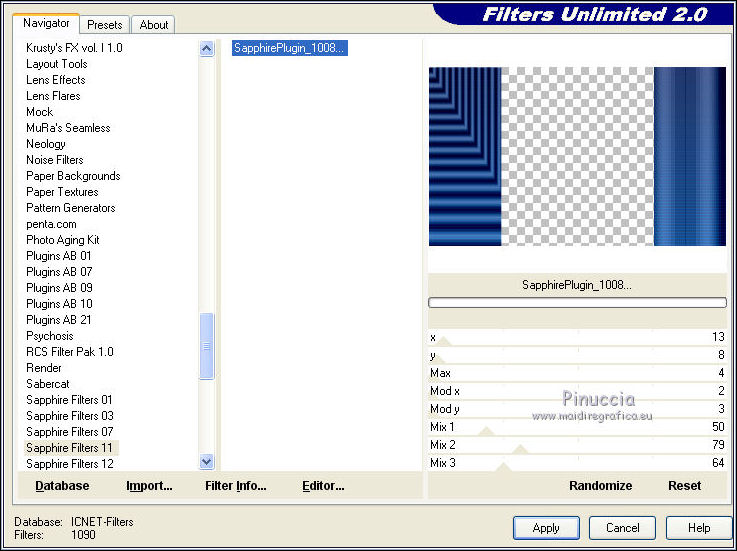Select Photo Aging Kit category
The width and height of the screenshot is (737, 551).
(x=63, y=240)
